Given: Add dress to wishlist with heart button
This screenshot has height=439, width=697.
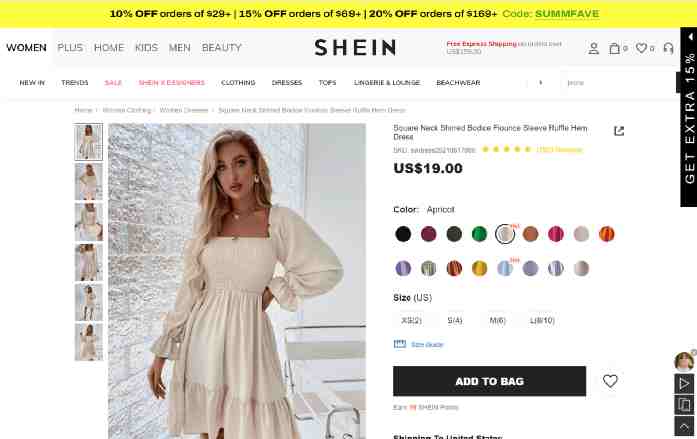Looking at the screenshot, I should pos(610,381).
